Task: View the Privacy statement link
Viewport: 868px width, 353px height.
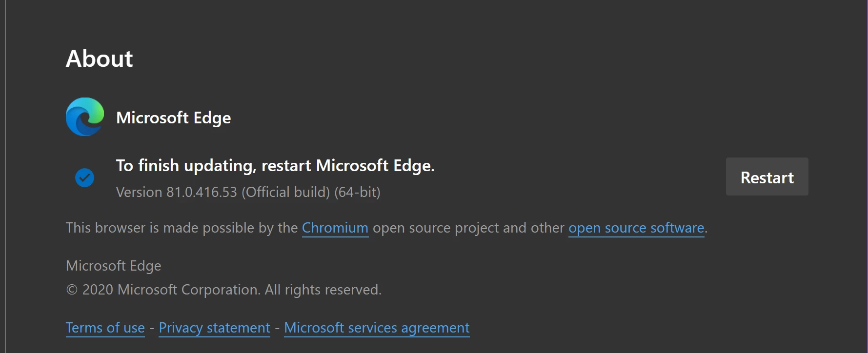Action: point(214,328)
